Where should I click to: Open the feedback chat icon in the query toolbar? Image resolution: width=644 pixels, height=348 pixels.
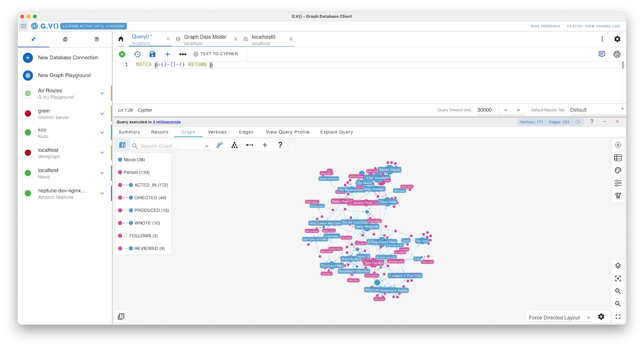(x=602, y=54)
